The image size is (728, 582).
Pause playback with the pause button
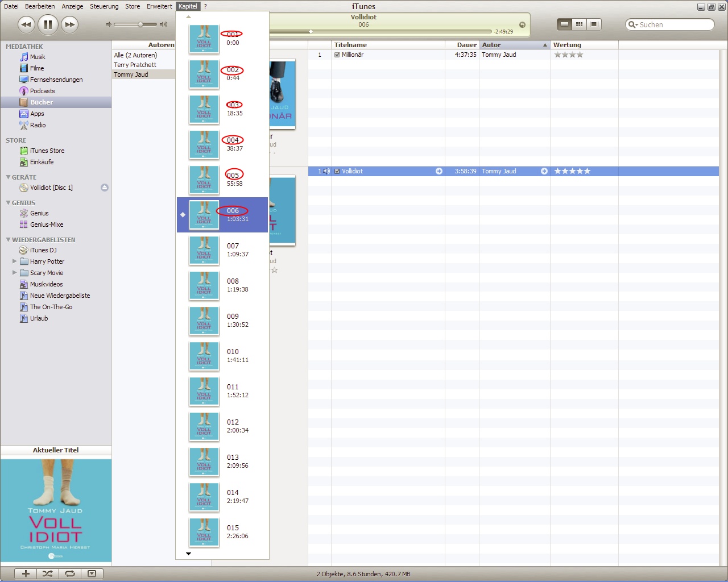[x=48, y=24]
